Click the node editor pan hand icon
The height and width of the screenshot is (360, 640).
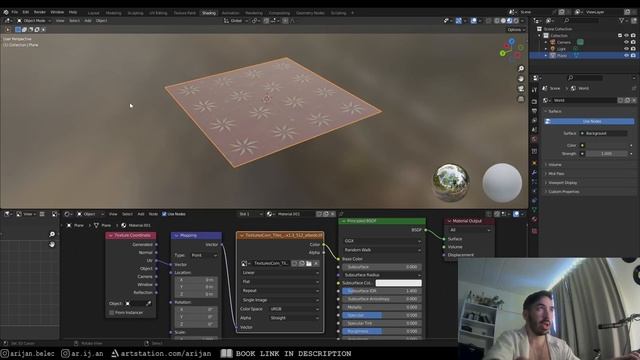coord(52,244)
